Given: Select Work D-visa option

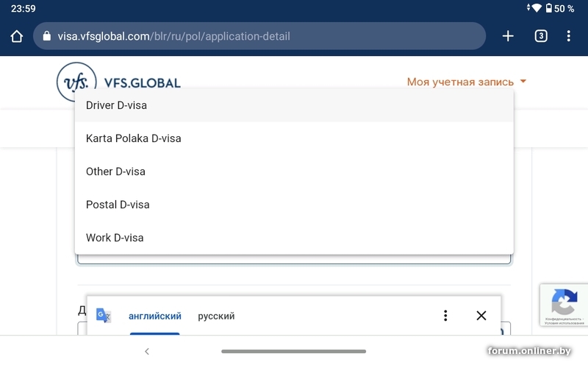Looking at the screenshot, I should click(x=294, y=237).
